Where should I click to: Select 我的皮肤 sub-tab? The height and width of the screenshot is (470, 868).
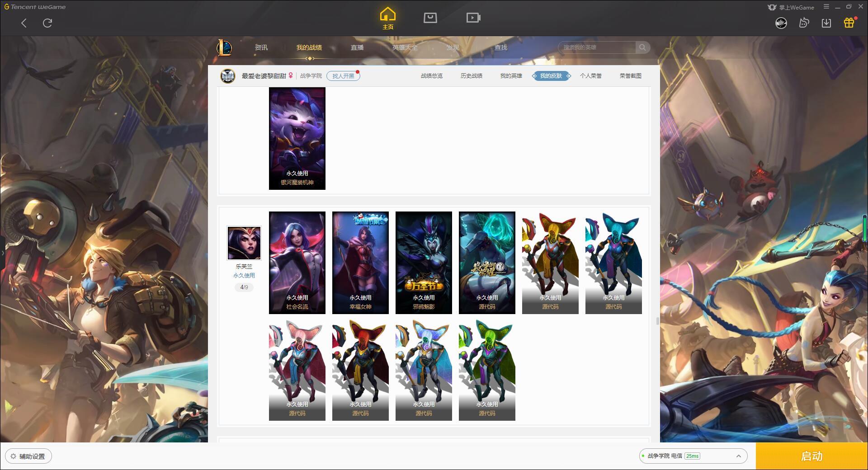pyautogui.click(x=551, y=76)
